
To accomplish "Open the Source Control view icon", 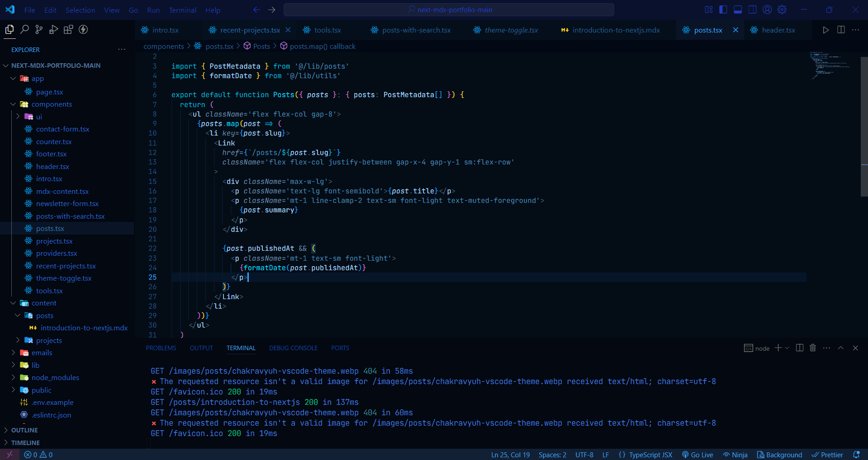I will pos(39,30).
